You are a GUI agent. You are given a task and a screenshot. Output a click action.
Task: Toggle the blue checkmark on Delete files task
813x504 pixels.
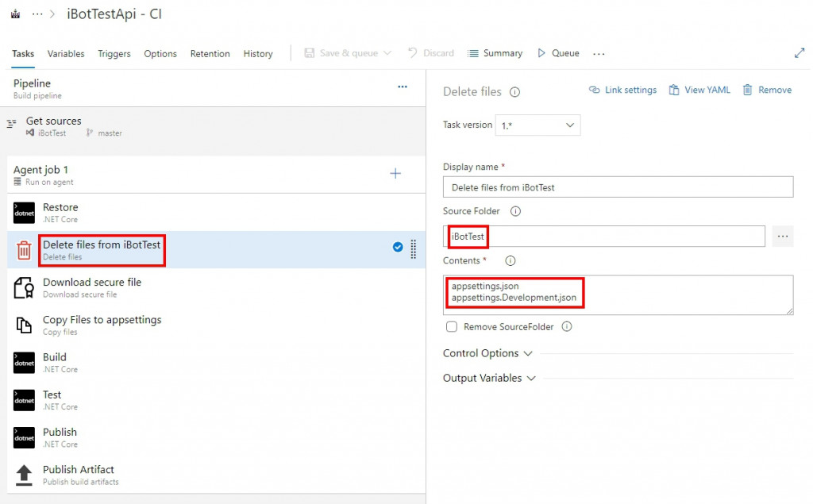tap(398, 247)
